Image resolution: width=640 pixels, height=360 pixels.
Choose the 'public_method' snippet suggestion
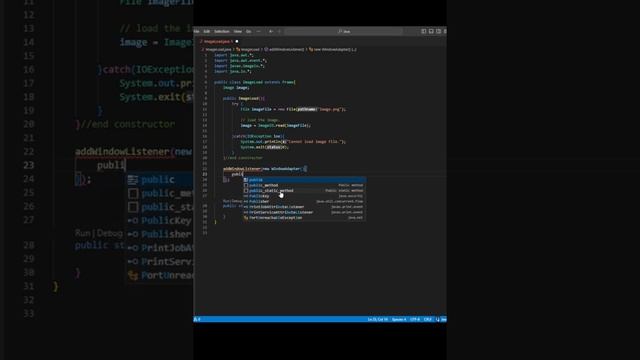(x=304, y=185)
